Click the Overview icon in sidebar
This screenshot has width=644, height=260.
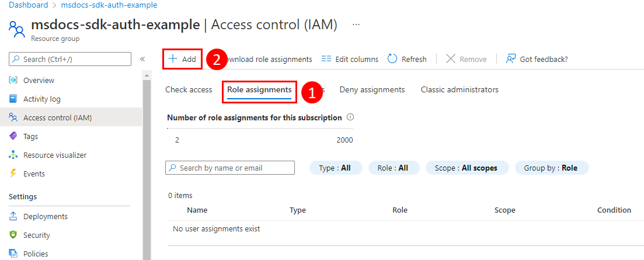(13, 80)
